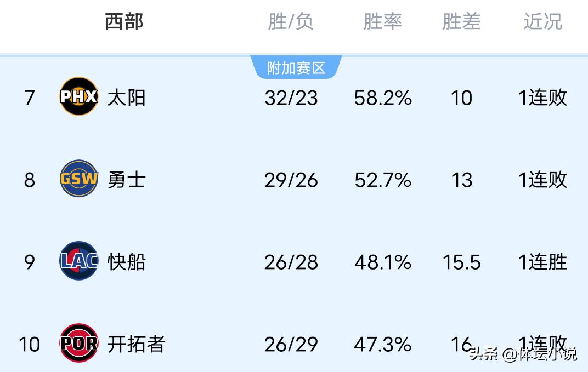Tap the 快船 team name
The height and width of the screenshot is (372, 588).
pos(127,262)
